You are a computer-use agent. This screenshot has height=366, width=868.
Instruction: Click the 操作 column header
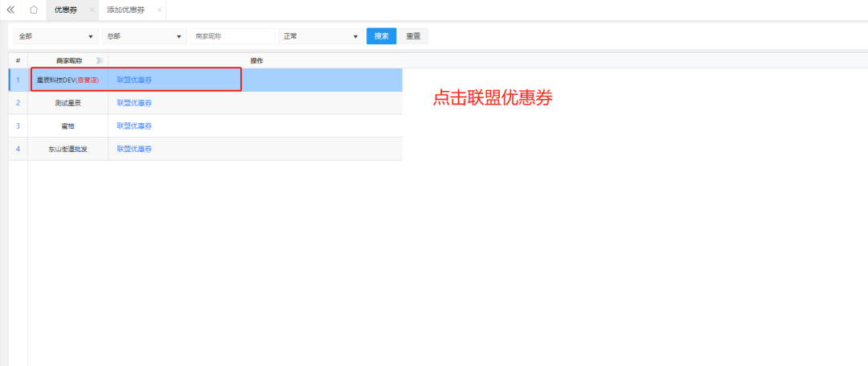256,60
